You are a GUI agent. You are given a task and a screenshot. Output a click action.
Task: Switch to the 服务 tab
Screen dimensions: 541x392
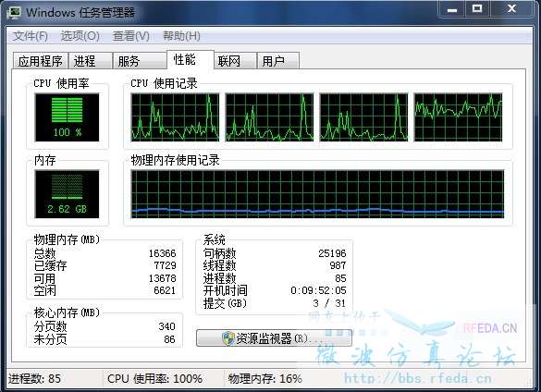pyautogui.click(x=140, y=61)
